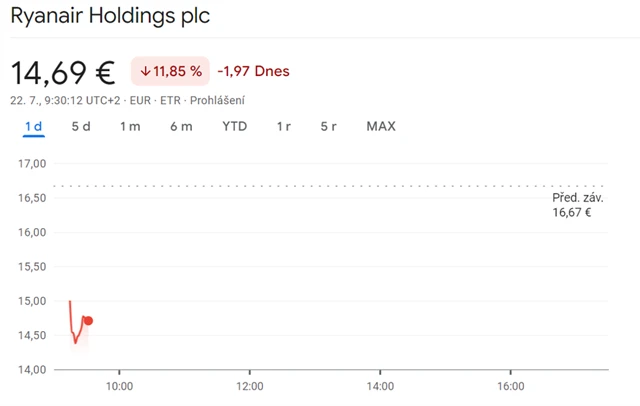The image size is (640, 406).
Task: View the MAX history range
Action: pyautogui.click(x=381, y=126)
